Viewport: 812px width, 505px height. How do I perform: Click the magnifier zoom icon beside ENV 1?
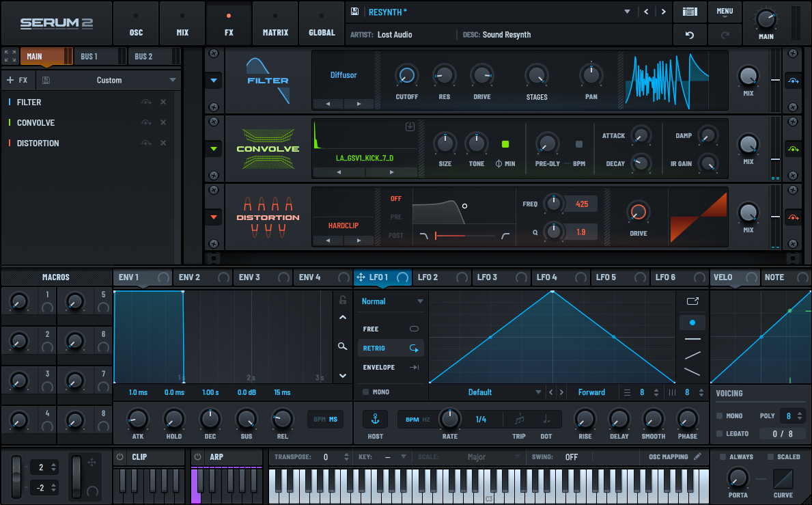tap(343, 346)
